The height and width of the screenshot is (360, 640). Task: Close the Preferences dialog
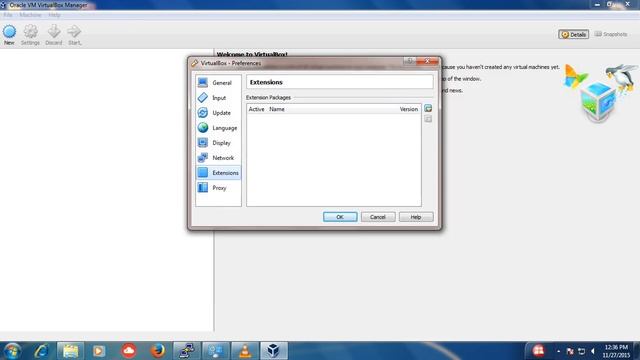click(428, 61)
